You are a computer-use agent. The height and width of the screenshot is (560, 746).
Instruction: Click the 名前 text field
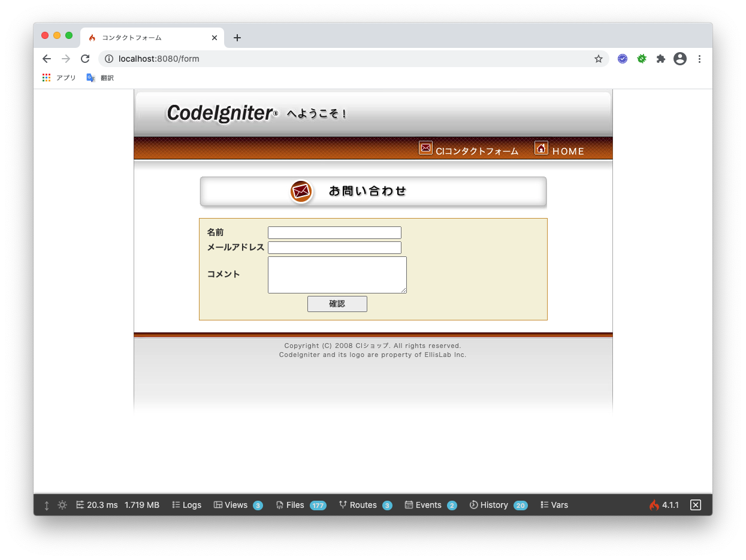(334, 232)
